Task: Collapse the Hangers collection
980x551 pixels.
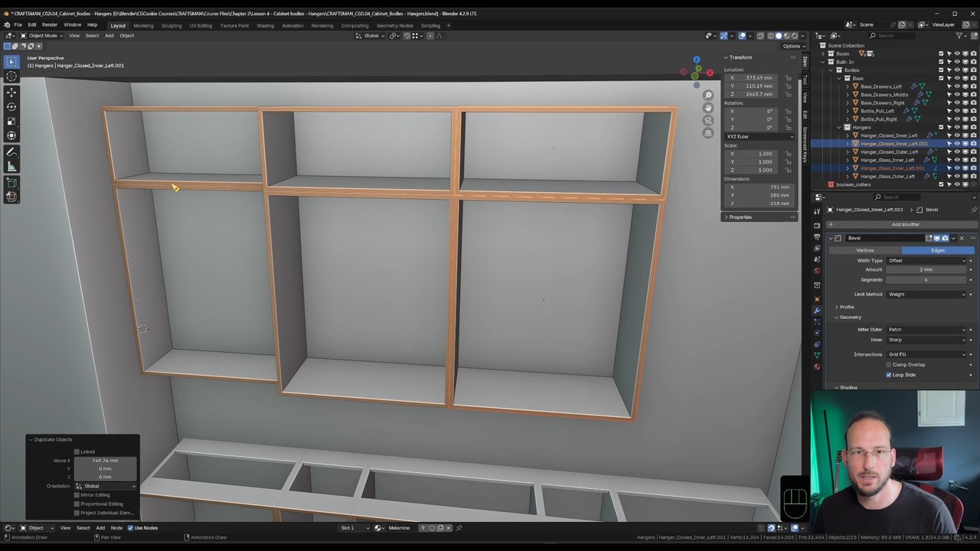Action: (840, 127)
